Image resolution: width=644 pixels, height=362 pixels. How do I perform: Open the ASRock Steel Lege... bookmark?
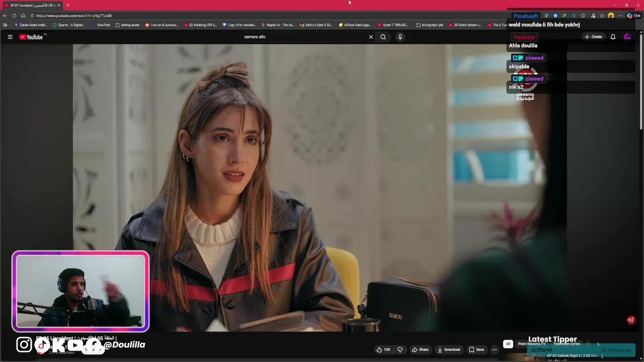355,25
